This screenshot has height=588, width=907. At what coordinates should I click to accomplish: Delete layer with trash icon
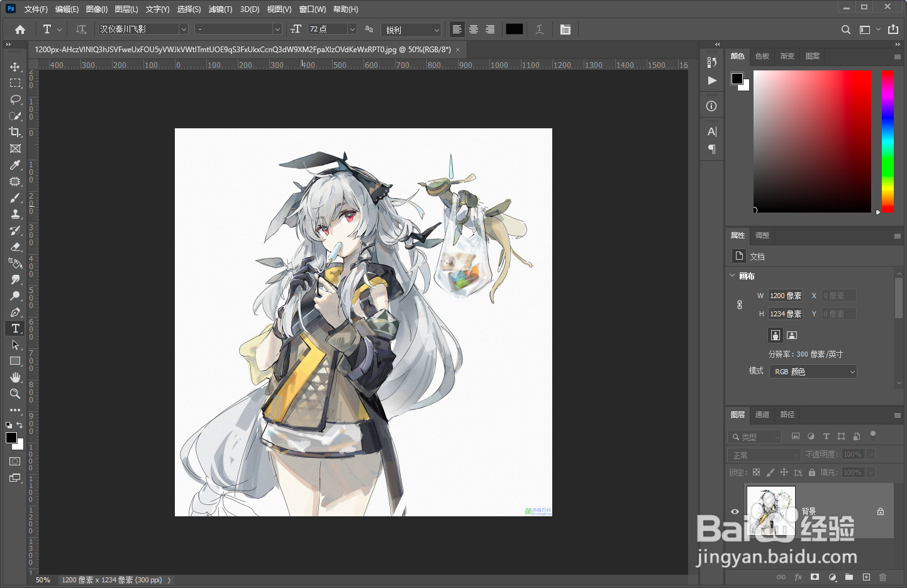point(883,577)
